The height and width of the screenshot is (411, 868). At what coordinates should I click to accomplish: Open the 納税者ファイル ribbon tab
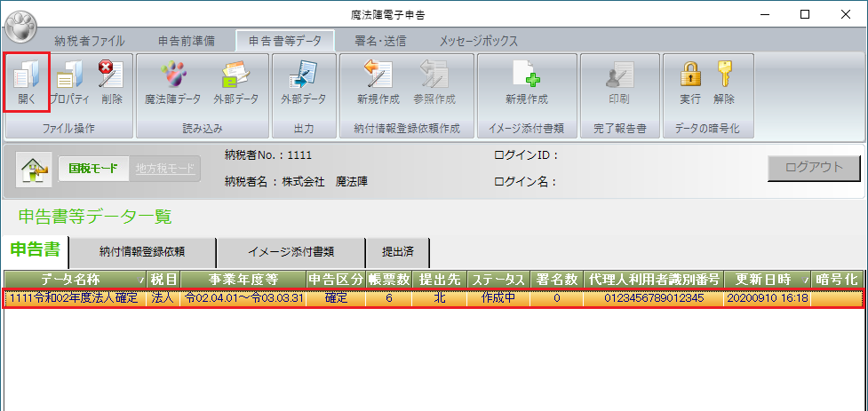pos(89,41)
